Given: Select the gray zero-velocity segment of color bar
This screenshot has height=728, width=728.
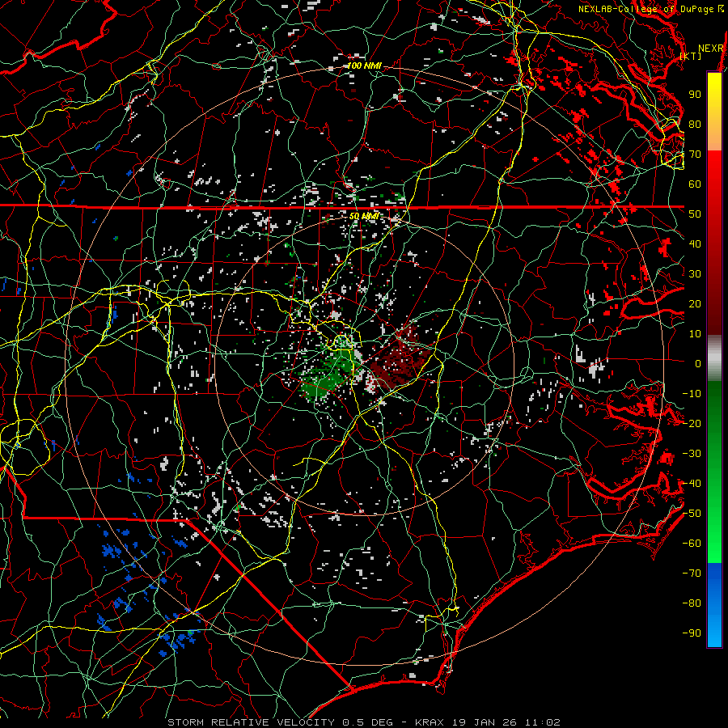Looking at the screenshot, I should (x=714, y=358).
